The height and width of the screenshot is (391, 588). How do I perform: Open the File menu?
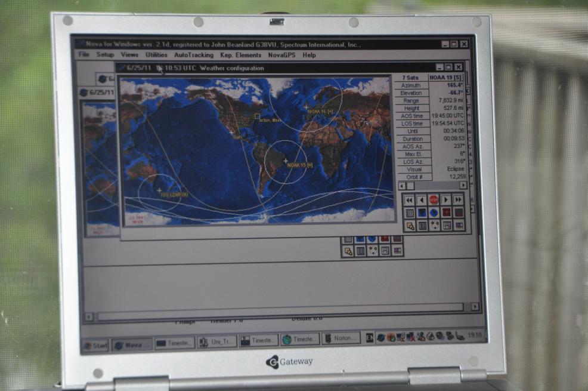click(x=83, y=54)
